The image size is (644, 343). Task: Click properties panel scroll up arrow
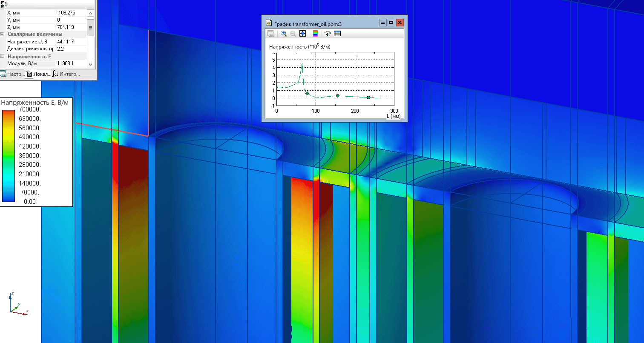pos(90,13)
